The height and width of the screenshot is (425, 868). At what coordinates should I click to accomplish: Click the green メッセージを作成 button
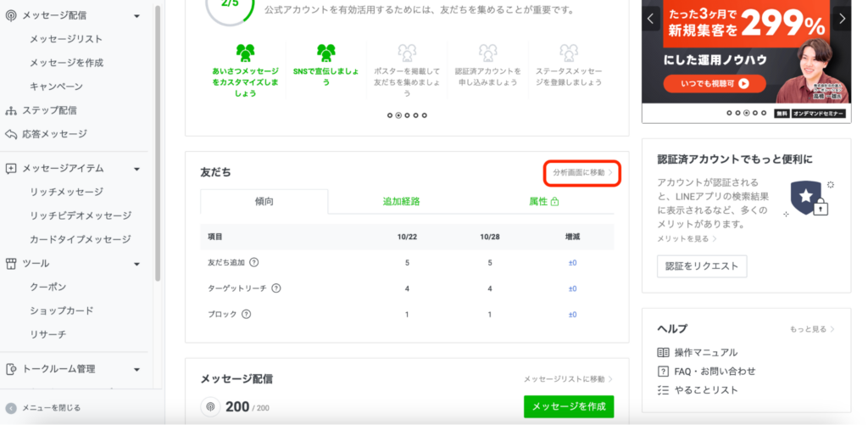[569, 406]
